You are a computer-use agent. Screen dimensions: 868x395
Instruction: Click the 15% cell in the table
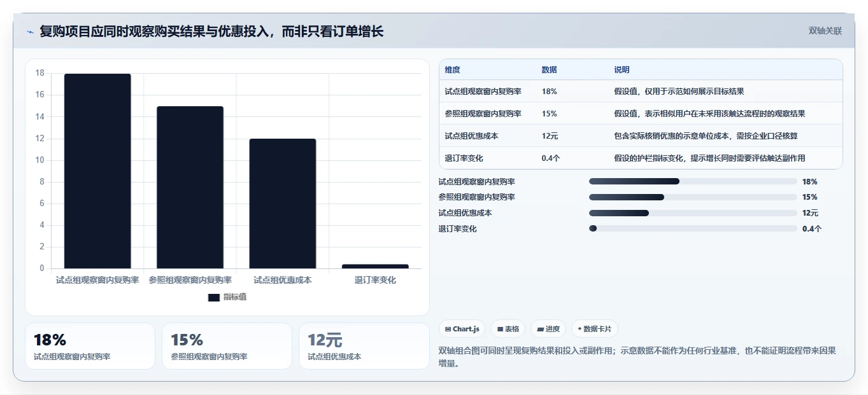pos(549,114)
